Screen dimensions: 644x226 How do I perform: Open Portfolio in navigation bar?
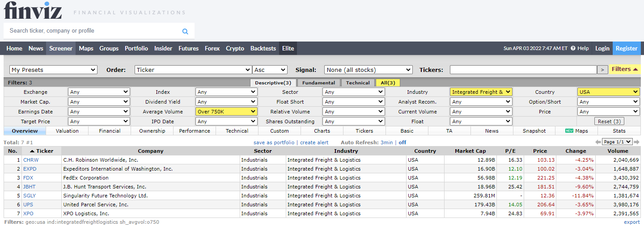(x=136, y=48)
